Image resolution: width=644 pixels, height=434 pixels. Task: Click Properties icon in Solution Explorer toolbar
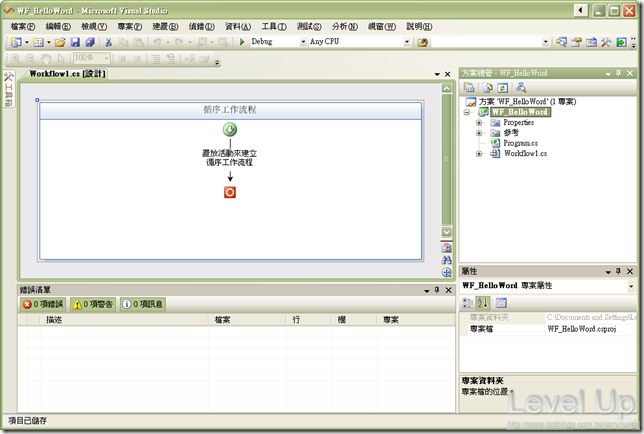tap(469, 87)
